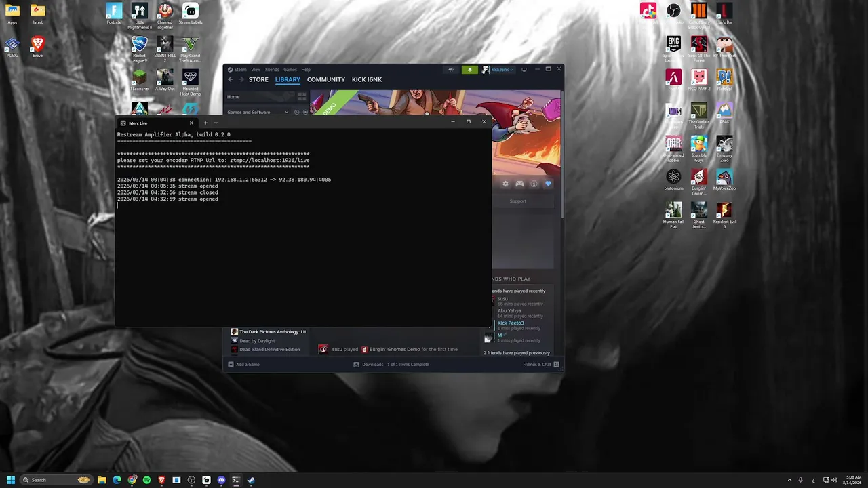
Task: Open Human Fall Flat desktop shortcut
Action: [x=673, y=215]
